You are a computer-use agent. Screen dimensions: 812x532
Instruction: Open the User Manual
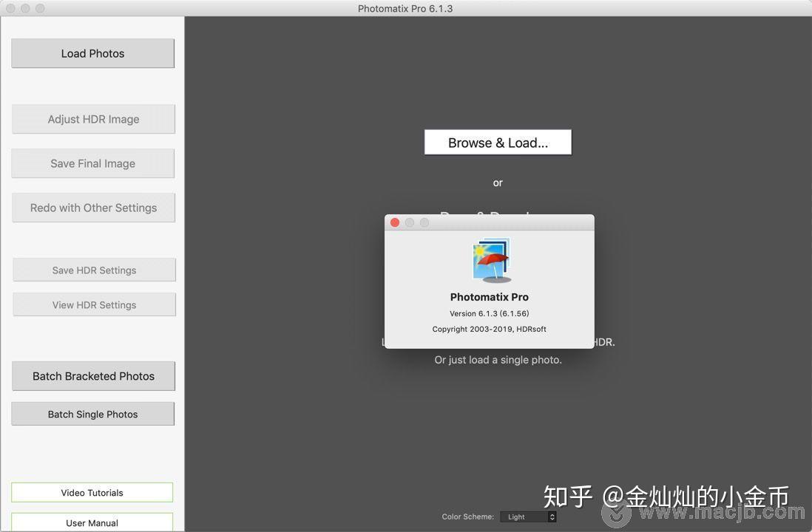pos(92,522)
